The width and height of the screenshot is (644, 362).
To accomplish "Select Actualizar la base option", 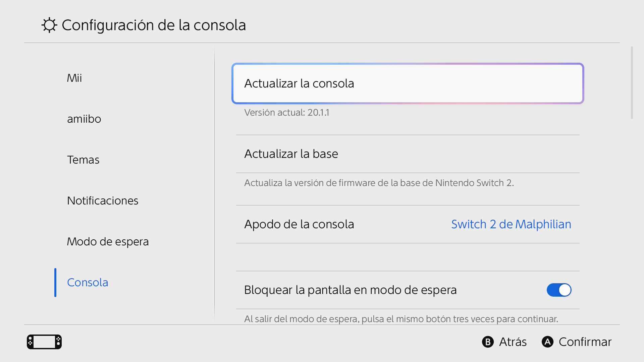I will (408, 154).
